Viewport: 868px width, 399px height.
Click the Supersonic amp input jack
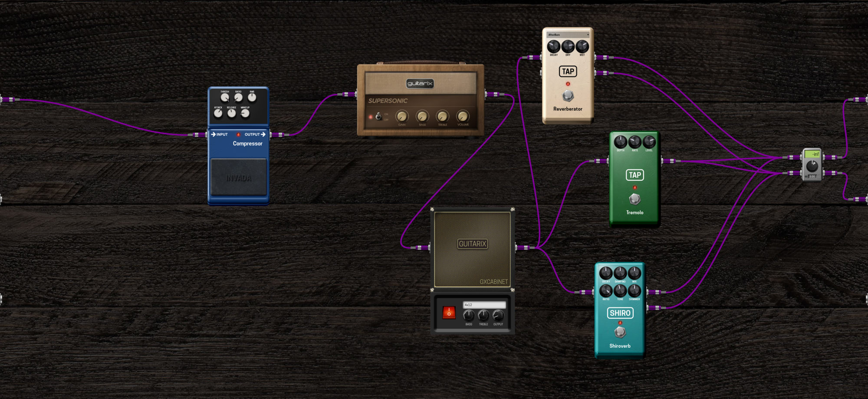click(347, 94)
